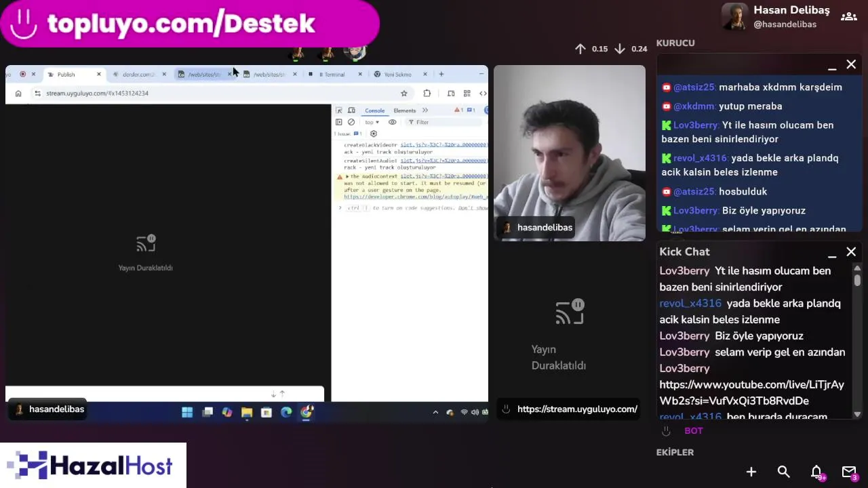Open the top context dropdown in console
Viewport: 868px width, 488px height.
[x=372, y=122]
